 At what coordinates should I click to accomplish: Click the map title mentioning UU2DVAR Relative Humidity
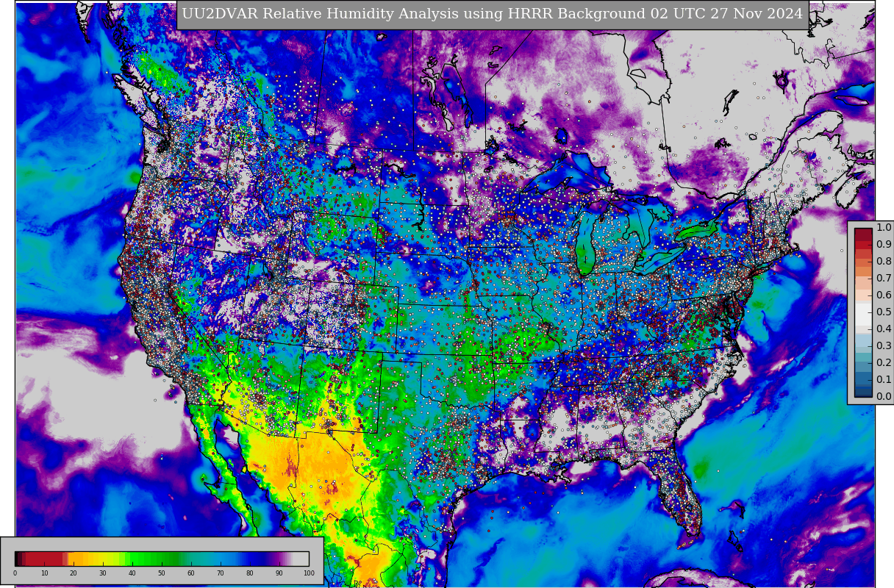point(493,14)
